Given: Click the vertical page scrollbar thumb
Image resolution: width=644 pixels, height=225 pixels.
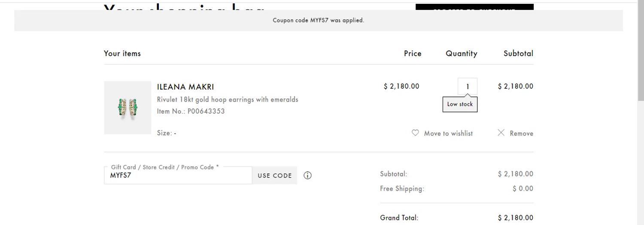Looking at the screenshot, I should [641, 51].
